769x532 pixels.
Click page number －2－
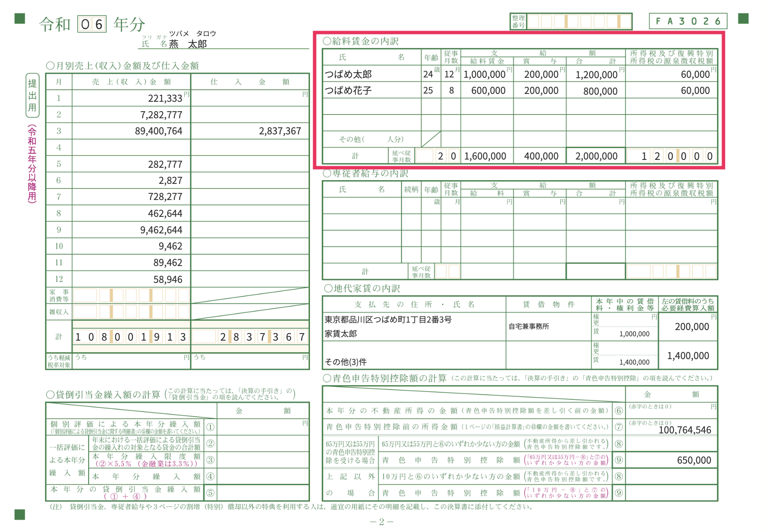(x=381, y=522)
